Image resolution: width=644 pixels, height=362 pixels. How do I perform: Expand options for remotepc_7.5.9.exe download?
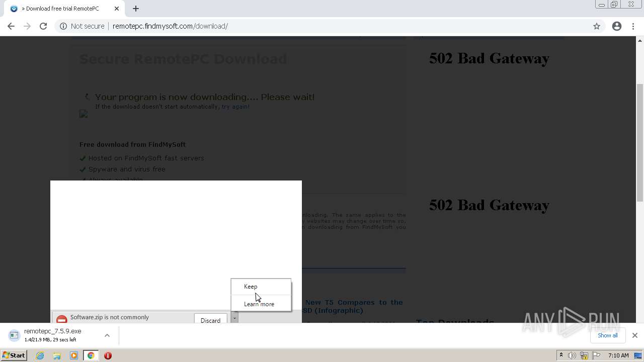107,335
